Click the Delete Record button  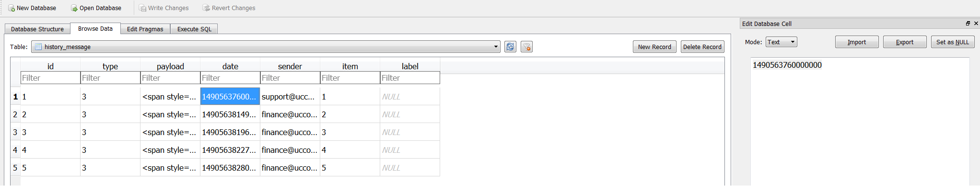(x=702, y=47)
